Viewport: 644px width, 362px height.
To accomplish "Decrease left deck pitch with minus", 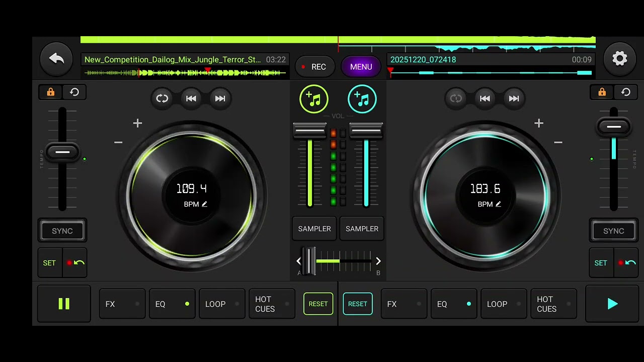I will pos(118,142).
